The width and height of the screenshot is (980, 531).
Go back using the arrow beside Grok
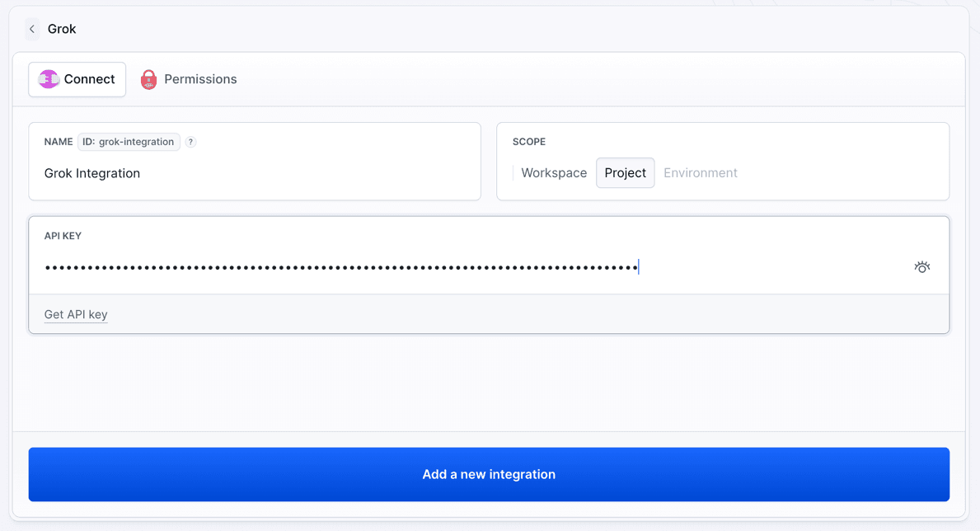point(32,29)
